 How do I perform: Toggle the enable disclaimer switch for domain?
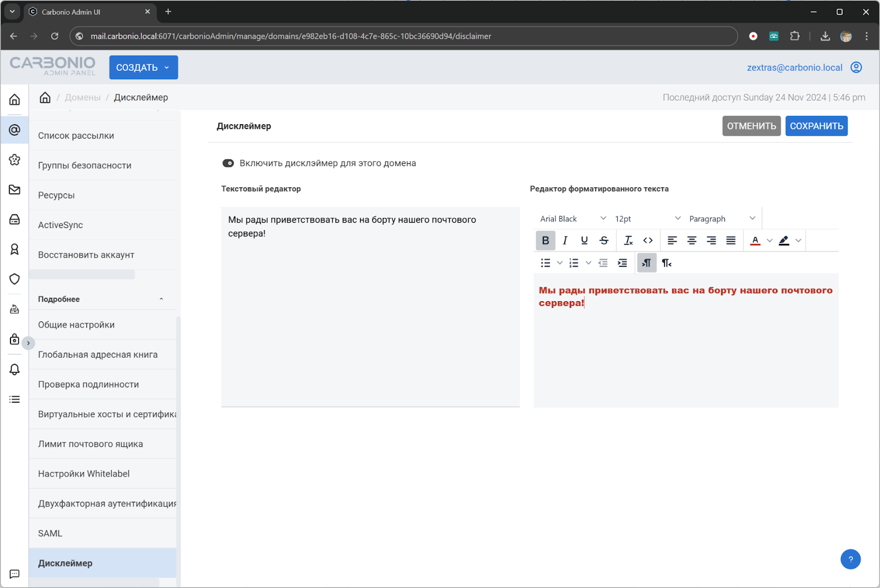(228, 163)
